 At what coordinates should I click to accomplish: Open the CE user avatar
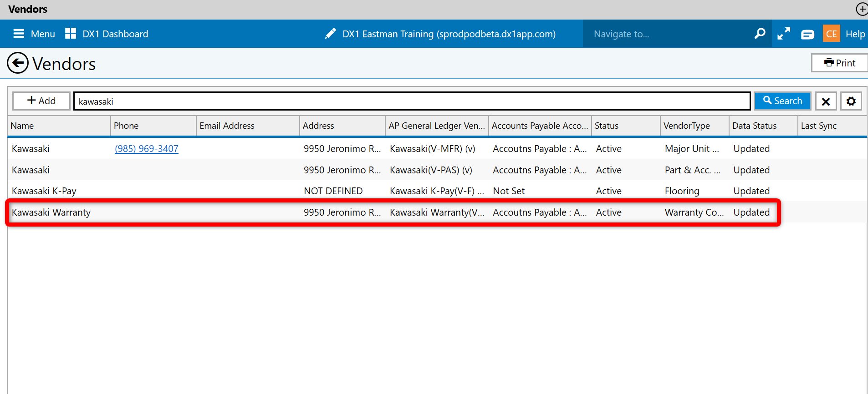(x=832, y=34)
